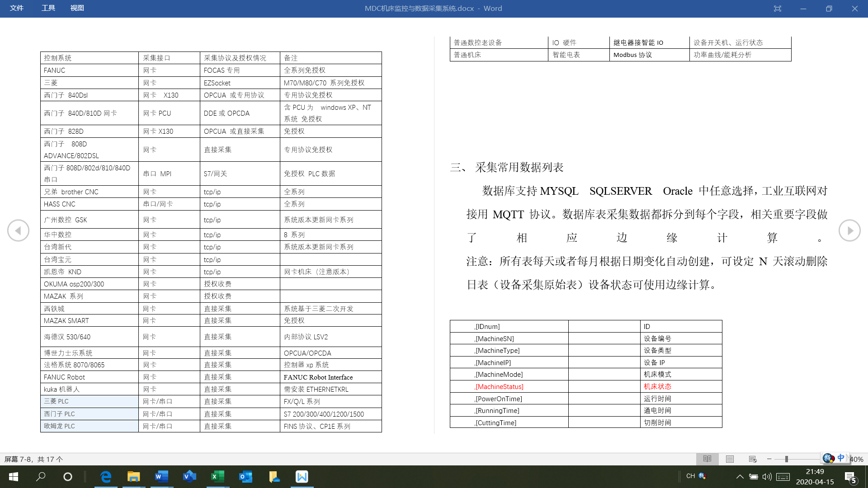Click the auto-hide reading toolbar icon

pyautogui.click(x=777, y=9)
